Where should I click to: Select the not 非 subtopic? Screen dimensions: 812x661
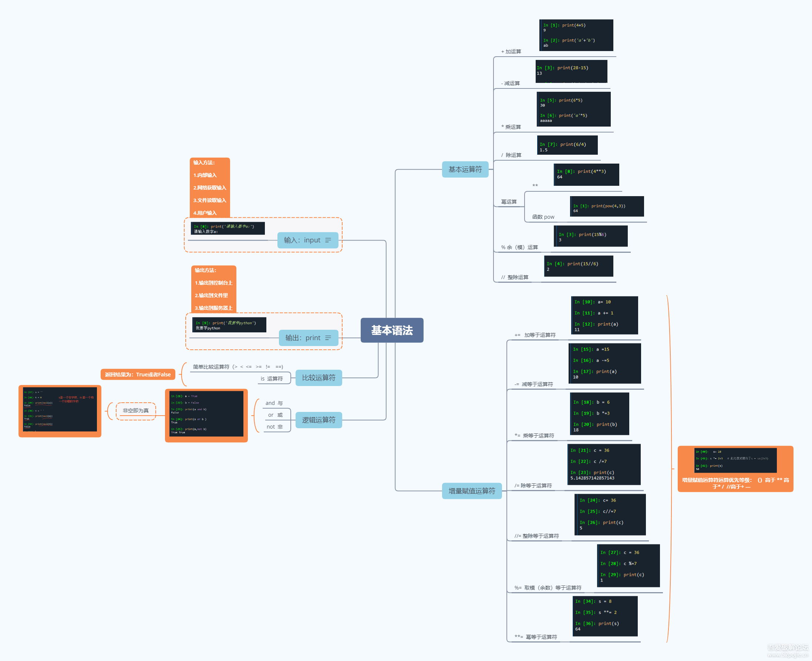274,427
